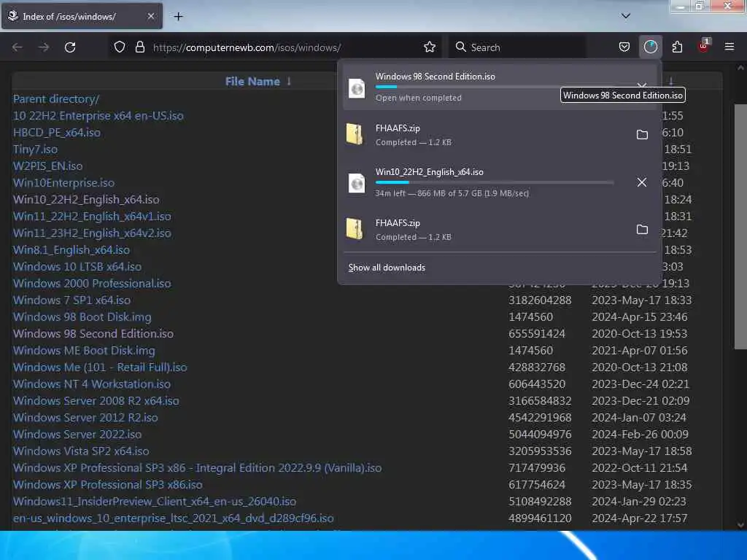The image size is (747, 560).
Task: Open the Win8.1_English_x64.iso link
Action: pyautogui.click(x=71, y=250)
